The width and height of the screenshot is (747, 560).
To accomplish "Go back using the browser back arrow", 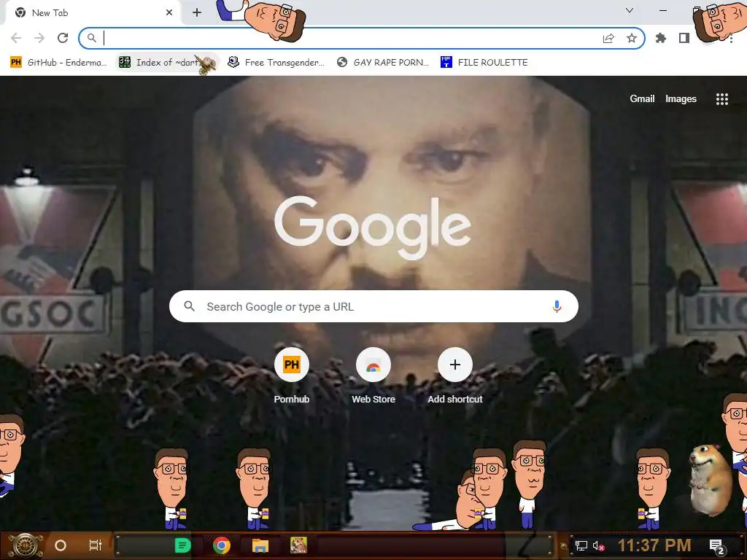I will coord(16,38).
